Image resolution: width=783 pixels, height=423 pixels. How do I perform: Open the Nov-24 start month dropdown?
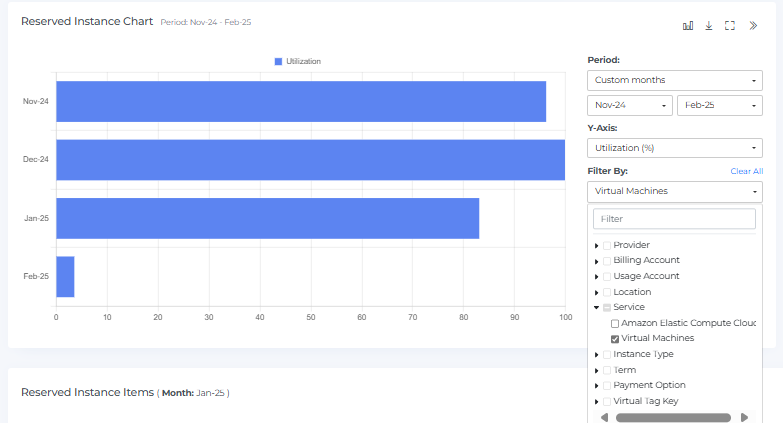click(630, 105)
